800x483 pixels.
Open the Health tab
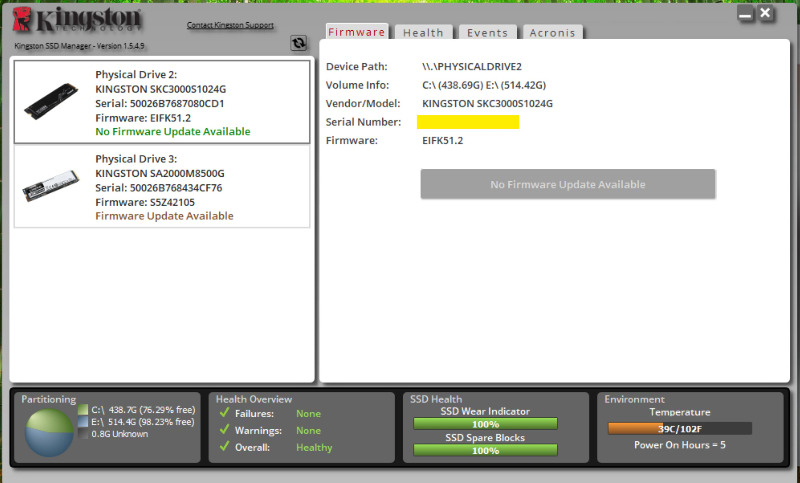pos(423,32)
